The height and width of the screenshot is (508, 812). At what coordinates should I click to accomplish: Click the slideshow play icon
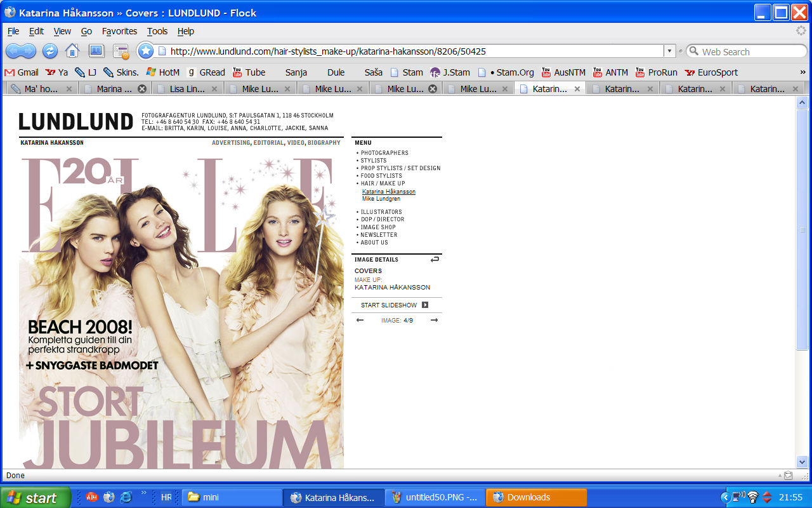coord(425,305)
